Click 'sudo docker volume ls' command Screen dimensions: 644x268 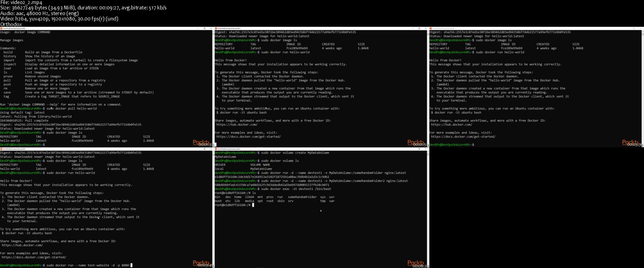coord(280,161)
